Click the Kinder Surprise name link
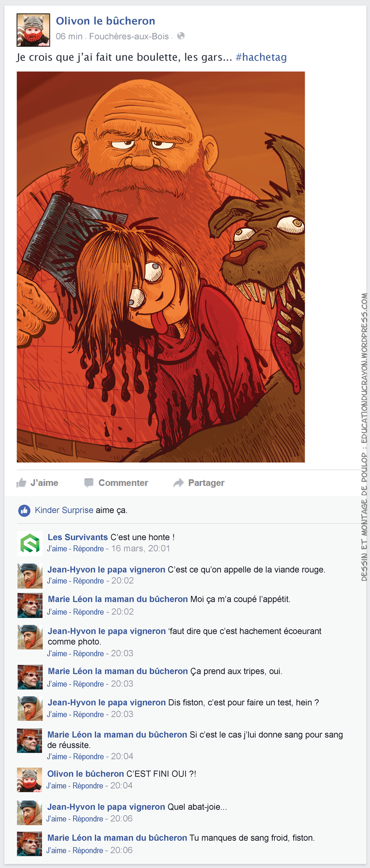Image resolution: width=370 pixels, height=868 pixels. pos(64,510)
